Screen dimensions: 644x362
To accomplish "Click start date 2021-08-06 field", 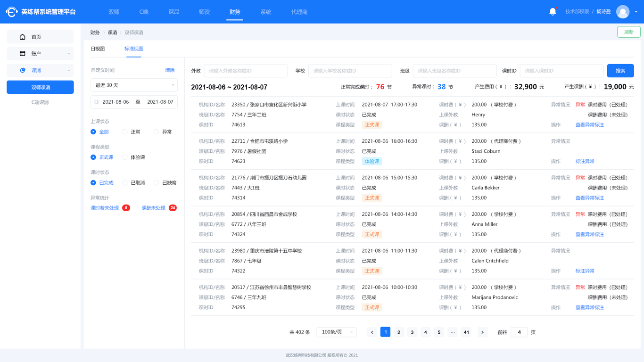I will coord(116,102).
